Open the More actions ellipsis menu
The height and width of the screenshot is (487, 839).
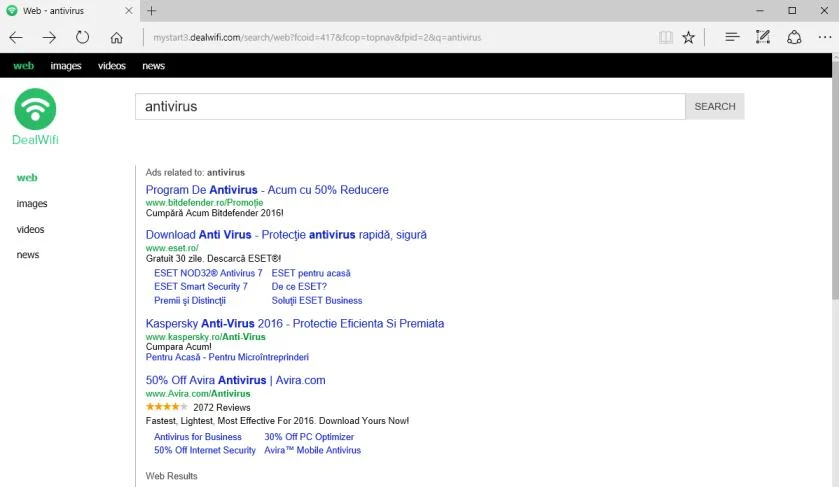point(825,37)
